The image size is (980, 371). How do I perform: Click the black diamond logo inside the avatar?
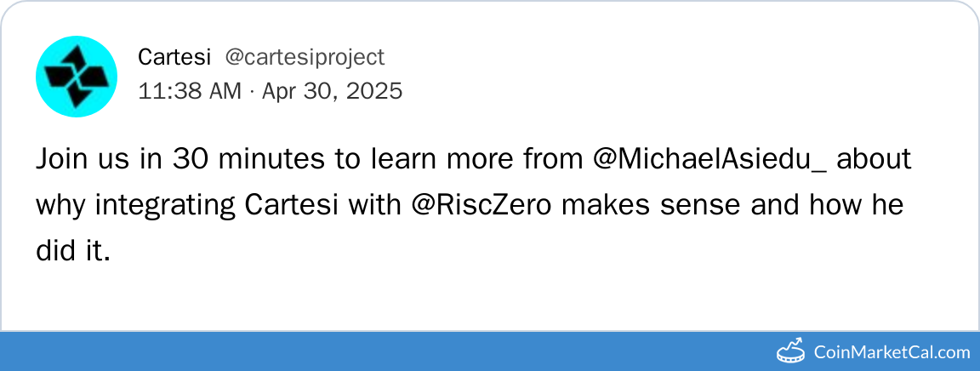point(77,77)
